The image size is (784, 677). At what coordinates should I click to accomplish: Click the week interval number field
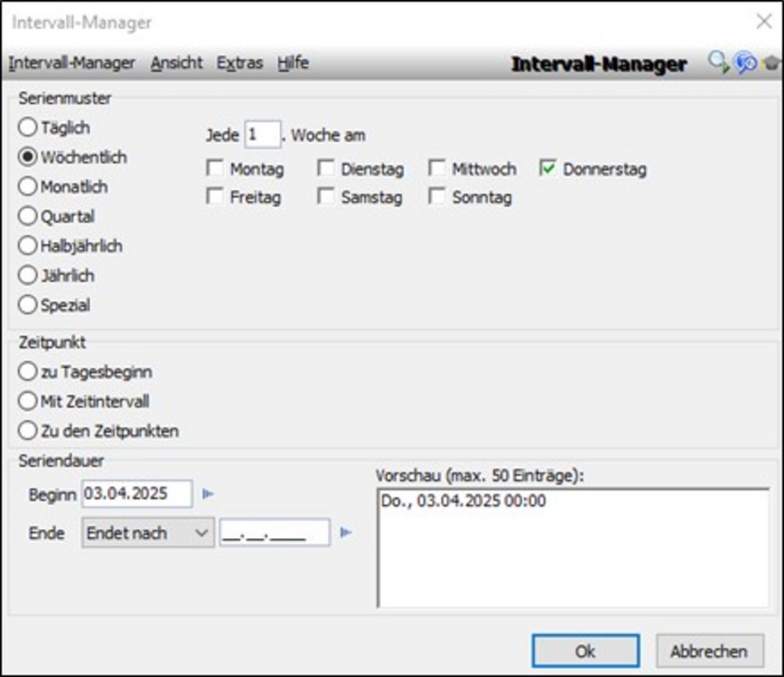263,135
